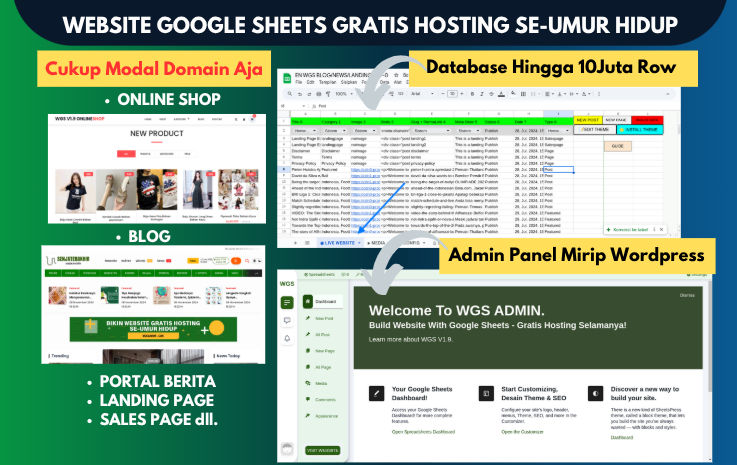Click the VISIT WEBSITE button
The width and height of the screenshot is (737, 465).
click(x=322, y=450)
